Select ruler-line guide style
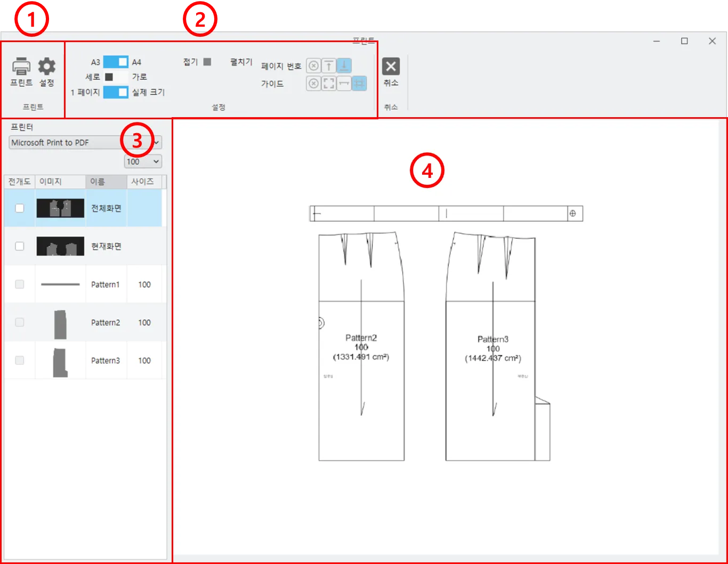Viewport: 728px width, 564px height. [x=344, y=84]
